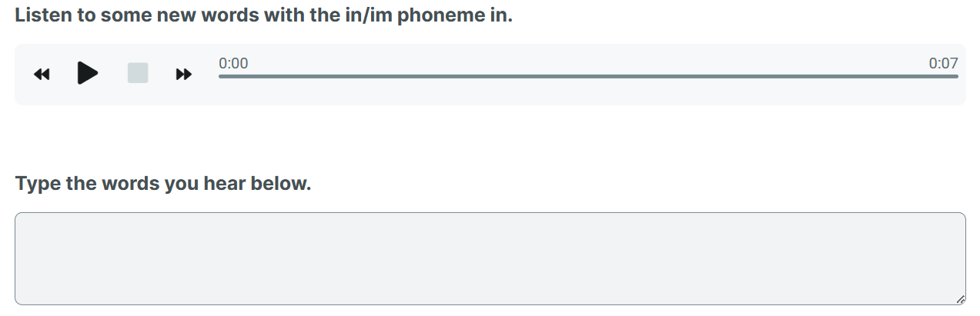980x316 pixels.
Task: Click the 0:00 elapsed time label
Action: [233, 63]
